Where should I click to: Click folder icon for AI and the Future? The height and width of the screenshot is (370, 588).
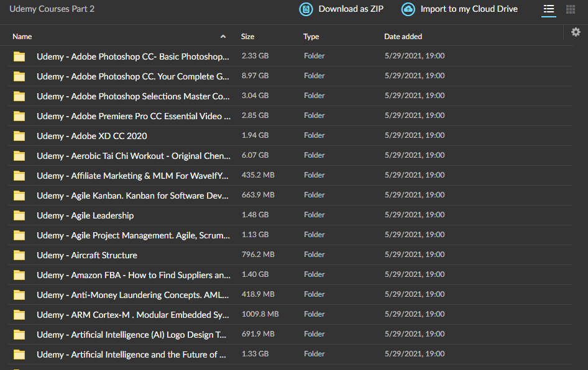(19, 354)
